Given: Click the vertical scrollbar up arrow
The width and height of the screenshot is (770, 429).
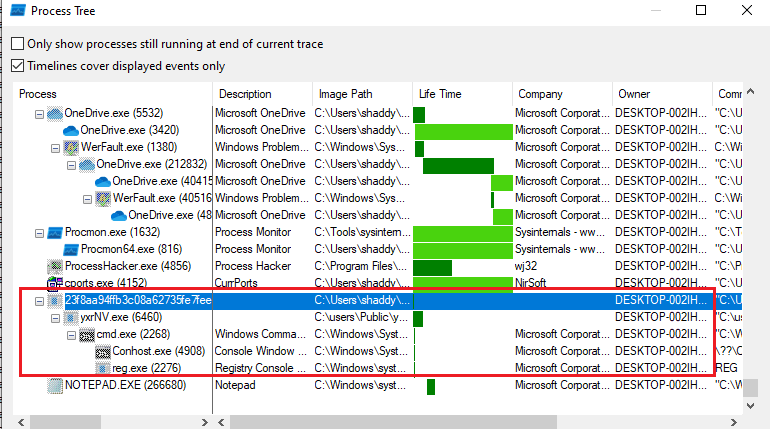Looking at the screenshot, I should 750,91.
